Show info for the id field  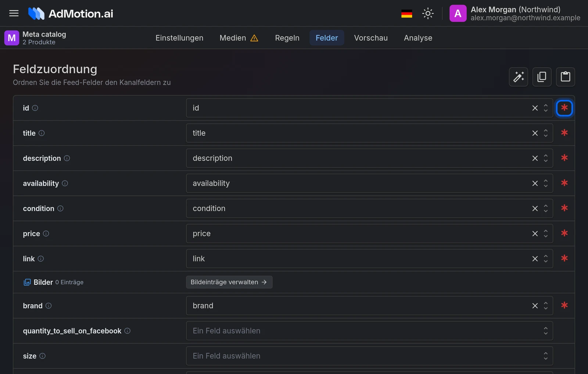(x=35, y=108)
